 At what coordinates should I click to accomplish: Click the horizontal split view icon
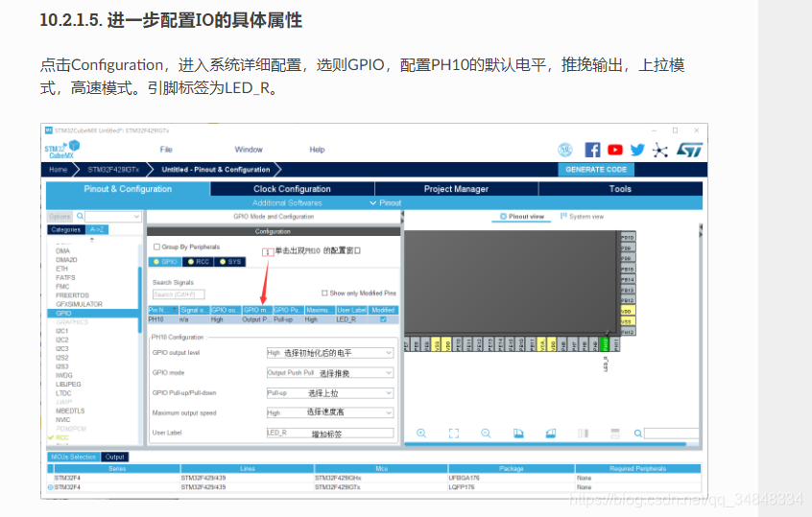tap(615, 434)
